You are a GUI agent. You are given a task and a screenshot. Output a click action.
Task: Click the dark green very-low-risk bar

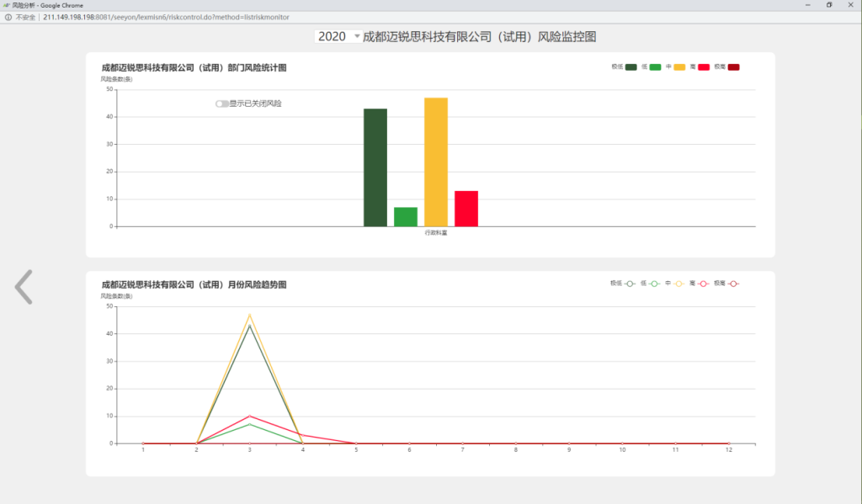point(375,167)
